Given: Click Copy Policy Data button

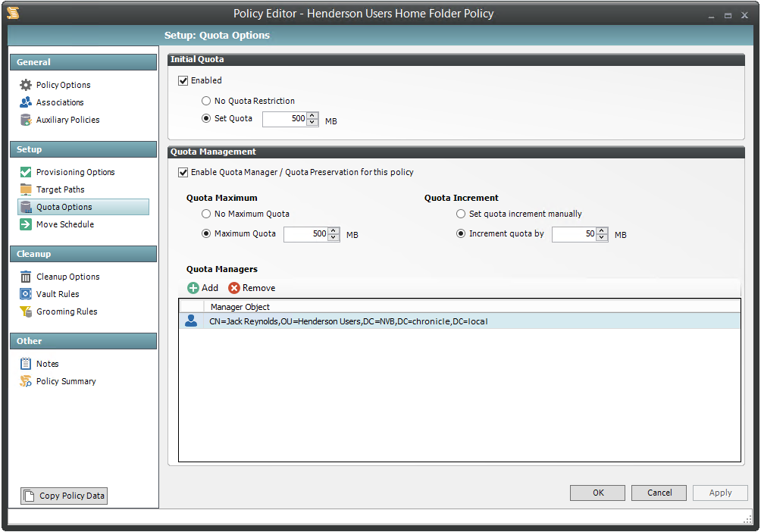Looking at the screenshot, I should [x=64, y=496].
